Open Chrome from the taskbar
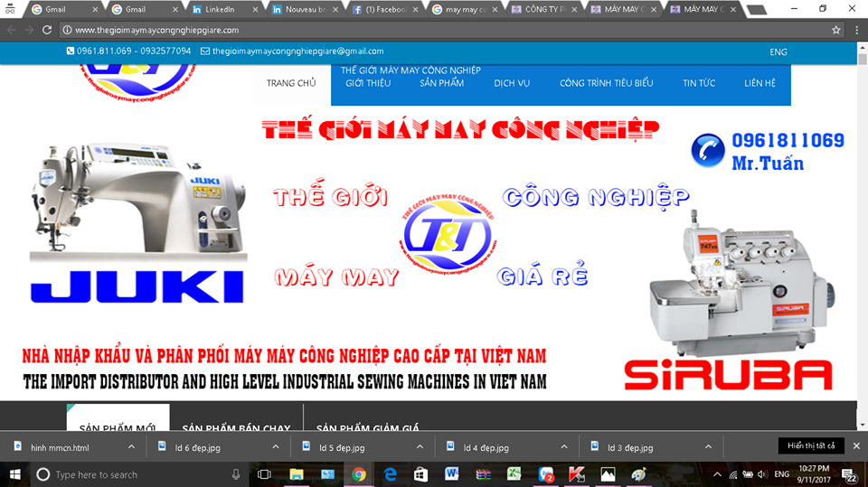Image resolution: width=868 pixels, height=487 pixels. pos(359,474)
